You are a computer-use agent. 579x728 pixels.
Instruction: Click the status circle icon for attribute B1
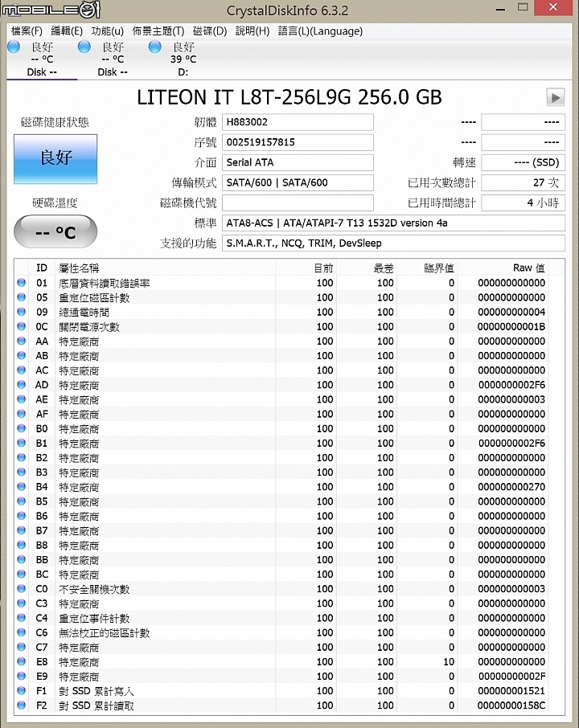click(22, 443)
